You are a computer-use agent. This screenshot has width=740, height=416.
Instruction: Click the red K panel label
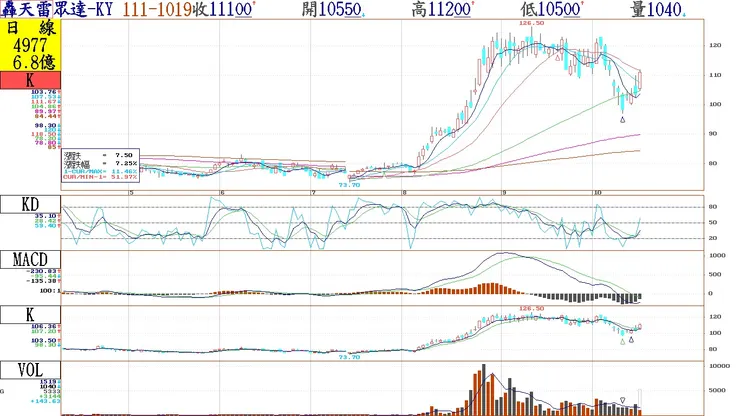[30, 80]
